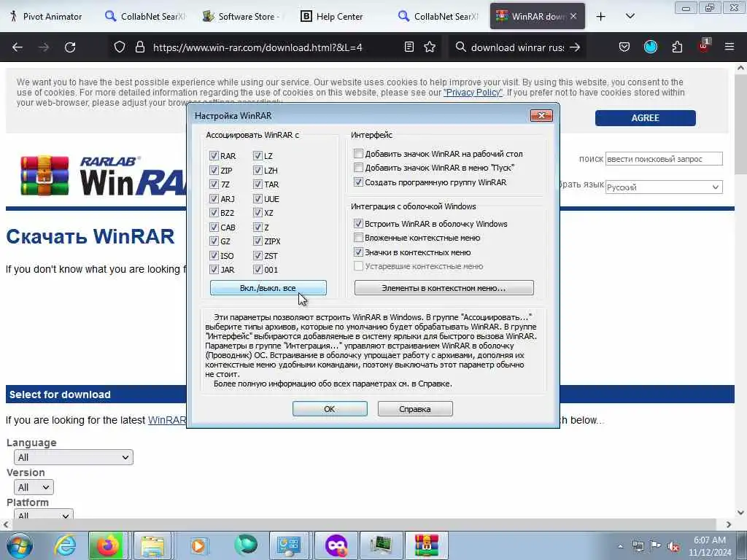747x560 pixels.
Task: Open the Русский language selector
Action: (x=664, y=187)
